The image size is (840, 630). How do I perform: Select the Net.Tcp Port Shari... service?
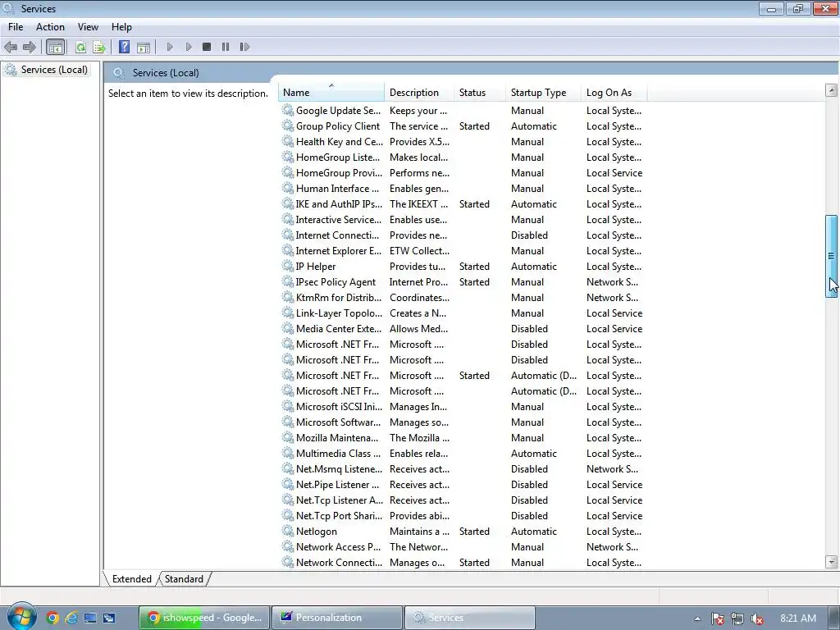(463, 515)
